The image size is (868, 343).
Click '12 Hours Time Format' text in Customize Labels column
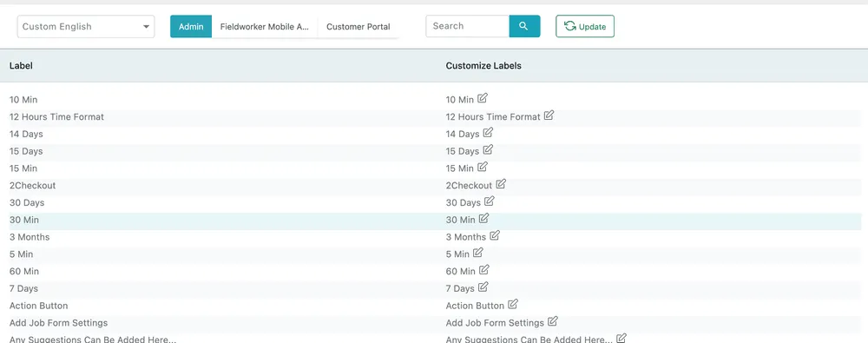[x=493, y=117]
